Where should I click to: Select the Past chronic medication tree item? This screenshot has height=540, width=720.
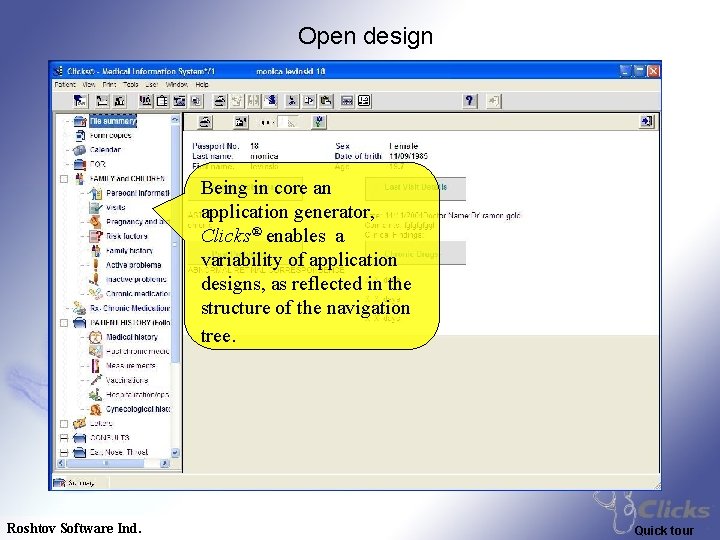(x=137, y=351)
